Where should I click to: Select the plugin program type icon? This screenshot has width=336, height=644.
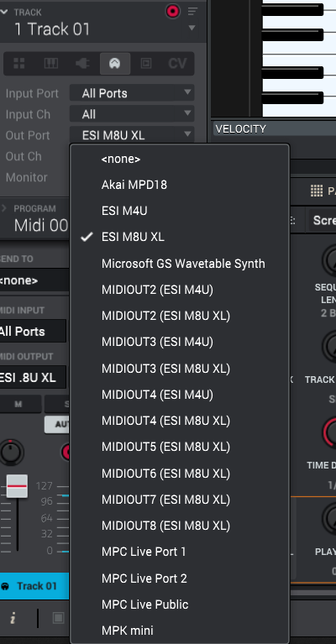82,63
